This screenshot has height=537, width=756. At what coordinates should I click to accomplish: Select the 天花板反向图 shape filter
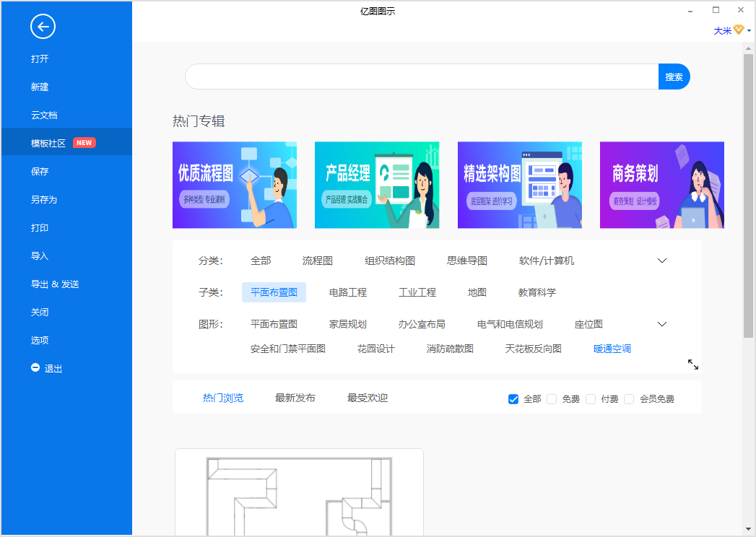(534, 349)
